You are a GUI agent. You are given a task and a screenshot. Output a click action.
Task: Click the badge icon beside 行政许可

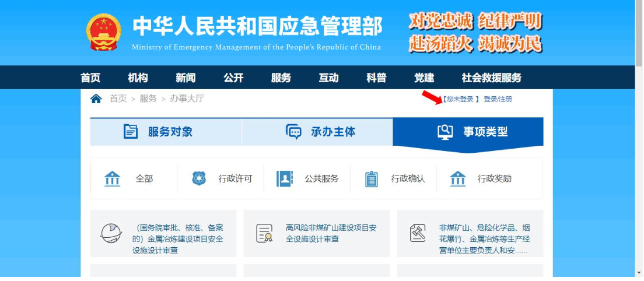pos(199,178)
